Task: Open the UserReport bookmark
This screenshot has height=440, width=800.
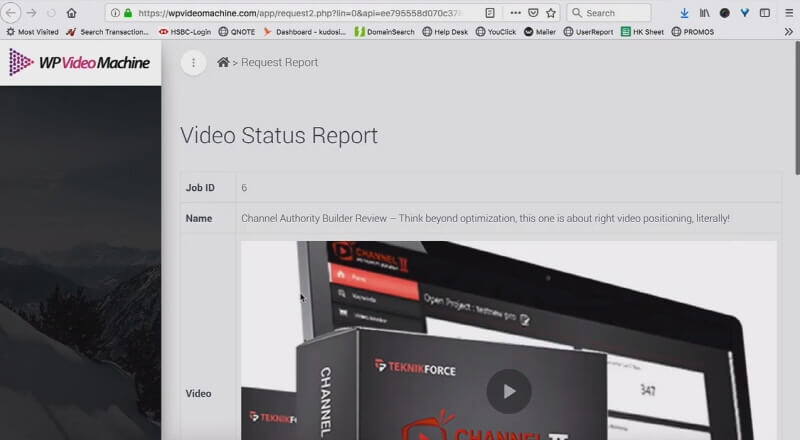Action: (588, 32)
